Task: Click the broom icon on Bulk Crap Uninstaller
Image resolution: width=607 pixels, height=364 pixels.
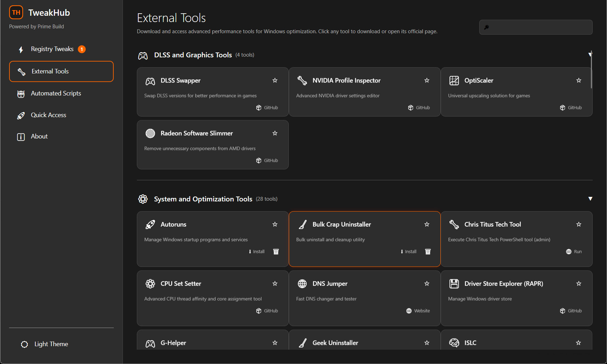Action: point(302,224)
